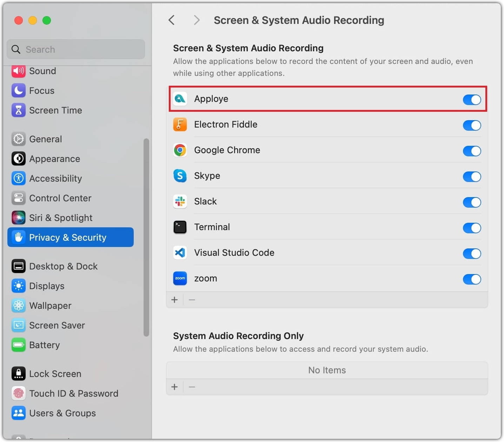Toggle Electron Fiddle recording permission
Viewport: 504px width, 442px height.
click(x=472, y=125)
